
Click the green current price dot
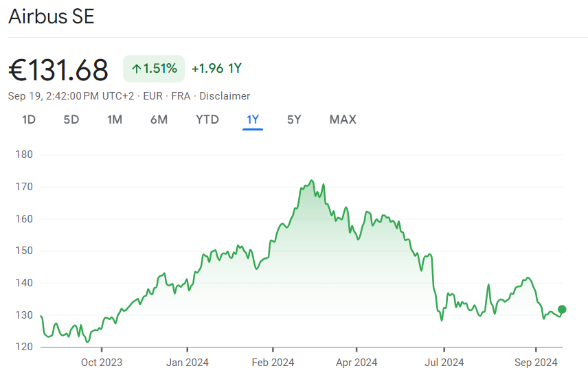(x=562, y=309)
